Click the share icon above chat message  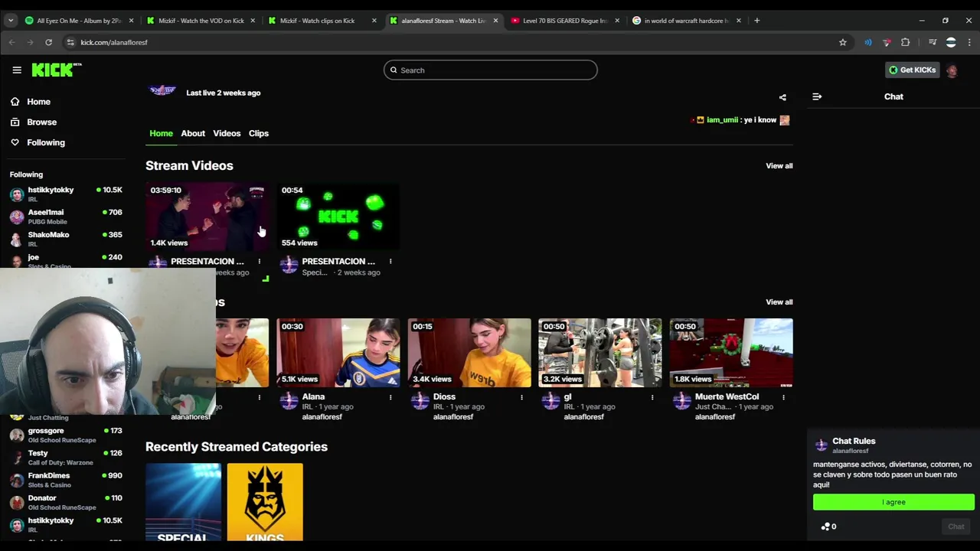[782, 97]
